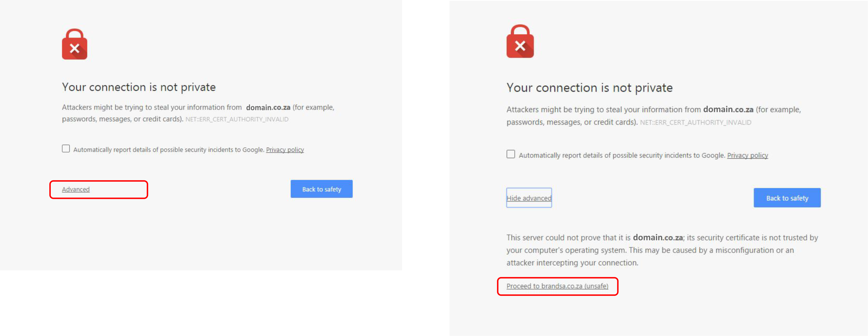This screenshot has width=868, height=336.
Task: Click the red lock icon on the expanded warning page
Action: click(x=520, y=41)
